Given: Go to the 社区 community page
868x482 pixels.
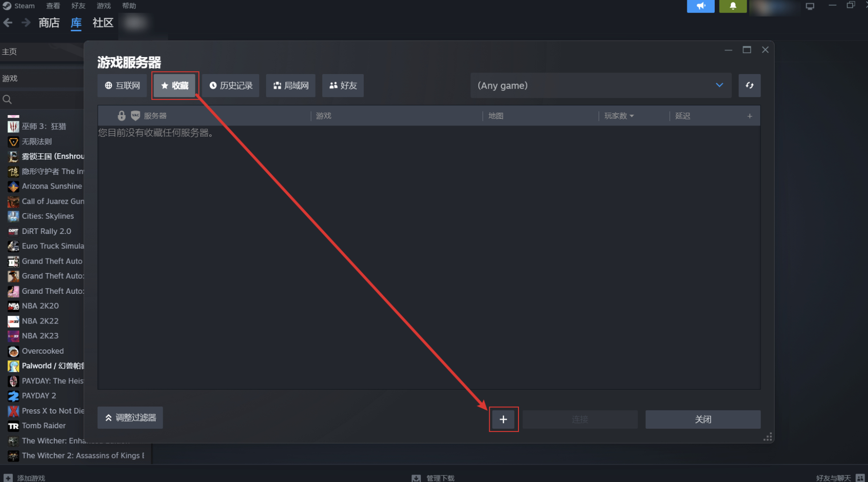Looking at the screenshot, I should coord(103,23).
